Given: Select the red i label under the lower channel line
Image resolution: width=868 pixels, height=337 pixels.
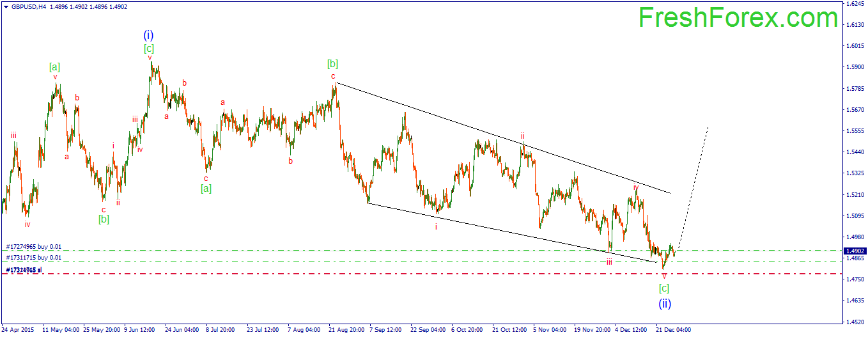Looking at the screenshot, I should (x=436, y=226).
